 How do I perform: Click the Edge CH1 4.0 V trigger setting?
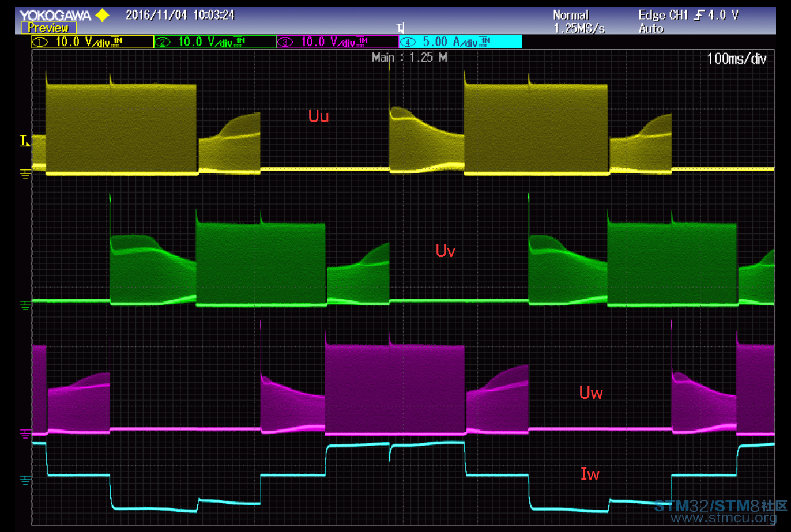click(688, 15)
